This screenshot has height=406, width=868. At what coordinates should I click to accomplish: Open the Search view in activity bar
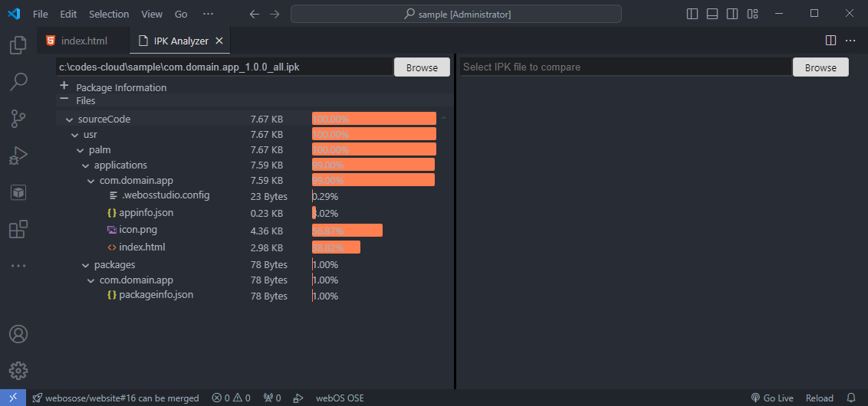pyautogui.click(x=18, y=82)
